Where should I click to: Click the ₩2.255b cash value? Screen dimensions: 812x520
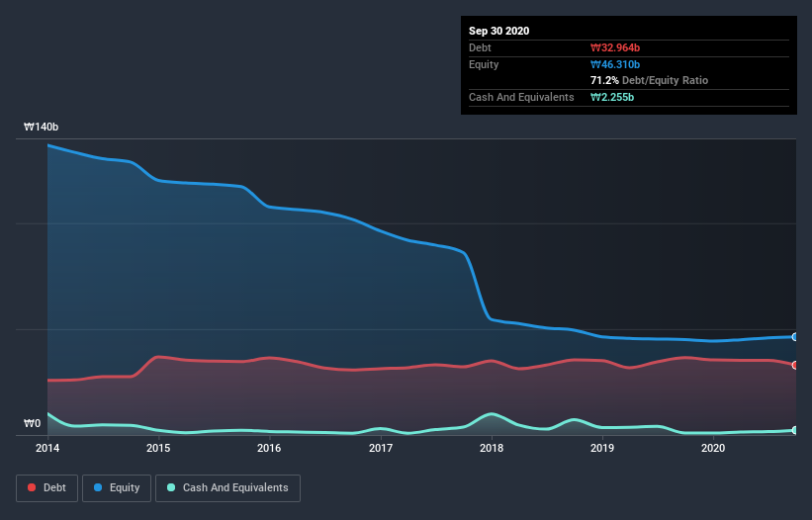[612, 97]
